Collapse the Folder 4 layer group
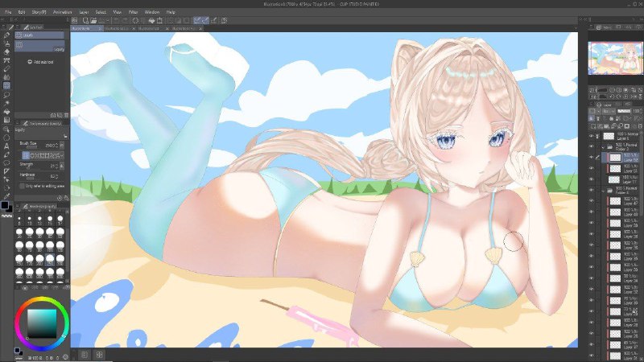644x362 pixels. pyautogui.click(x=603, y=191)
